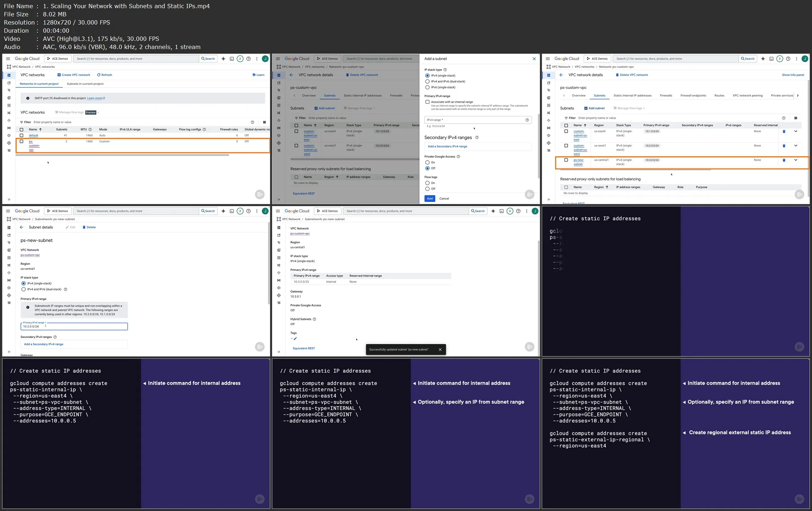The width and height of the screenshot is (812, 511).
Task: Open Learn more link in SMTP port notice
Action: coord(96,98)
